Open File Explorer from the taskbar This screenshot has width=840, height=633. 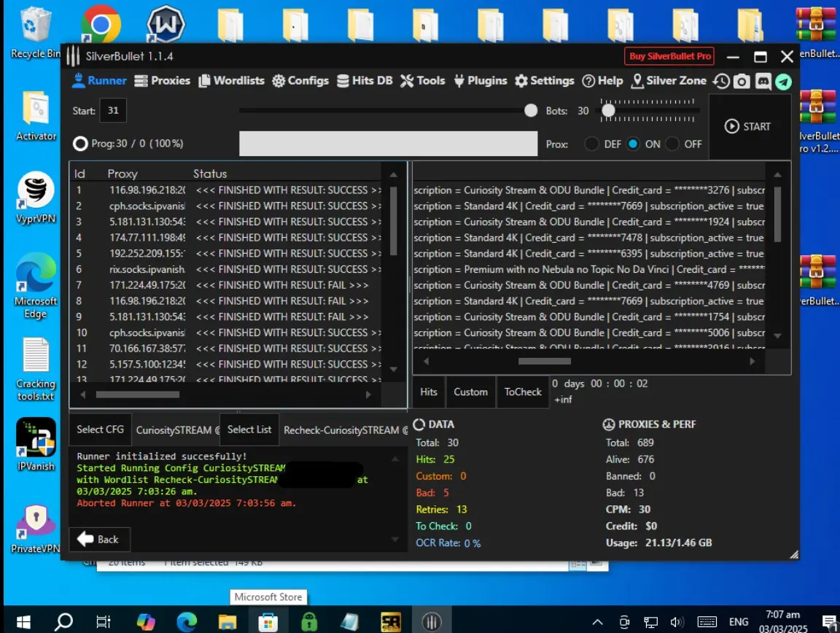[x=227, y=622]
